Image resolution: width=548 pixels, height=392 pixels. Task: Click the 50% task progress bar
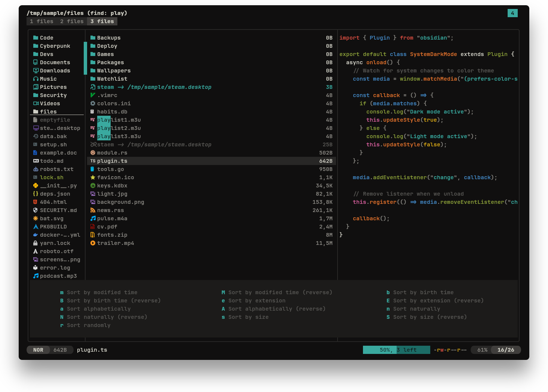tap(397, 350)
